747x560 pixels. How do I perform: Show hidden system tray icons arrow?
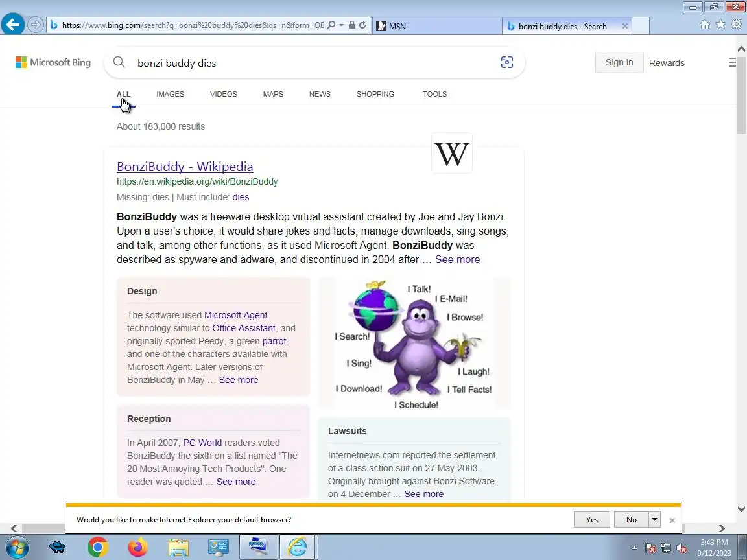(634, 548)
